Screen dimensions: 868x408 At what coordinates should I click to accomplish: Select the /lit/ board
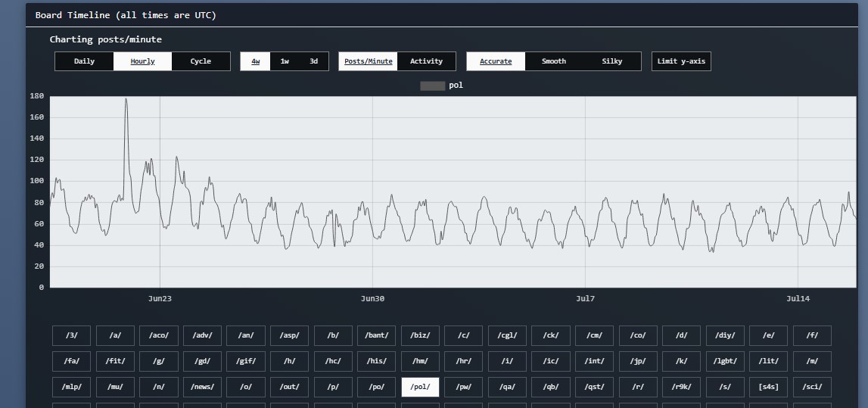pyautogui.click(x=768, y=362)
